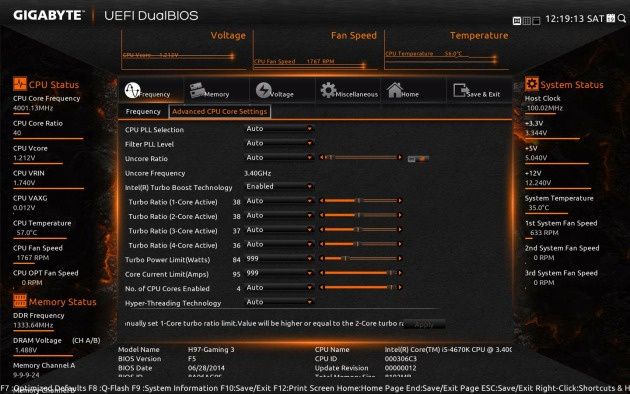Open Intel Turbo Boost Technology dropdown
Screen dimensions: 630x394
pos(278,186)
